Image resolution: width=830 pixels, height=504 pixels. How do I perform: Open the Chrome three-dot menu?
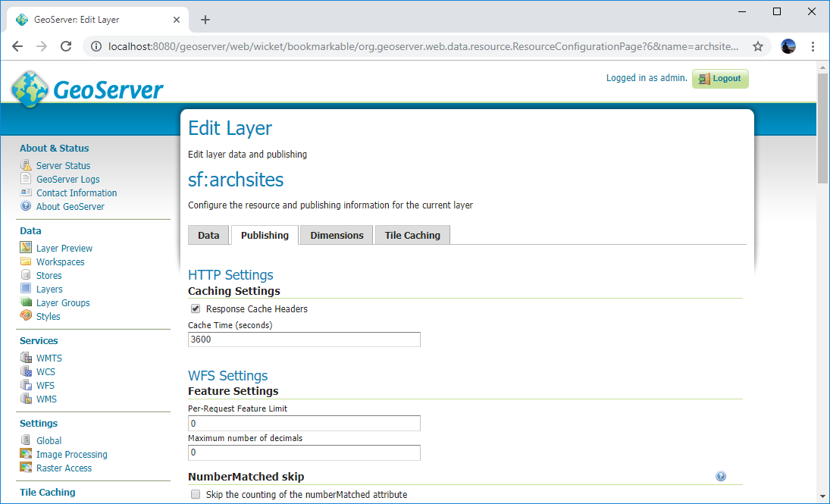[x=813, y=46]
